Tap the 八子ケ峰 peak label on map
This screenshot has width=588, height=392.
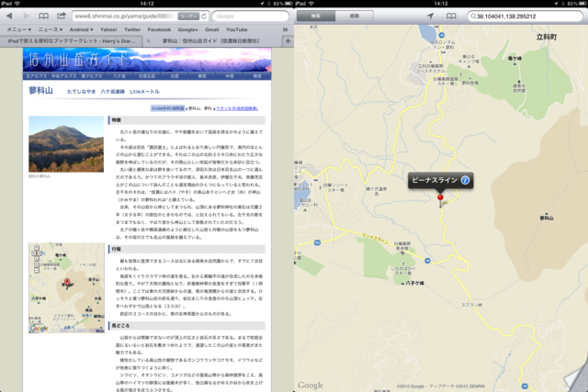(414, 283)
